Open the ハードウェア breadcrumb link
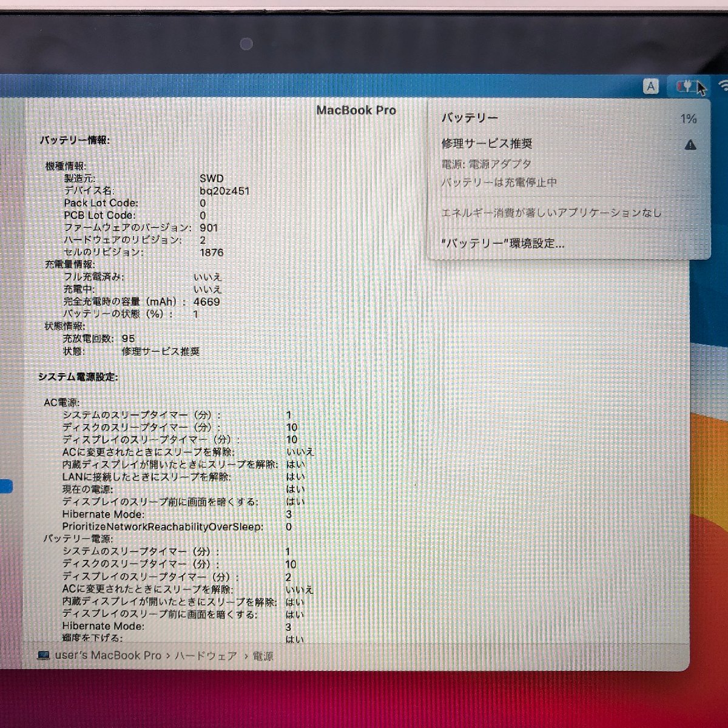Image resolution: width=728 pixels, height=728 pixels. click(x=206, y=656)
